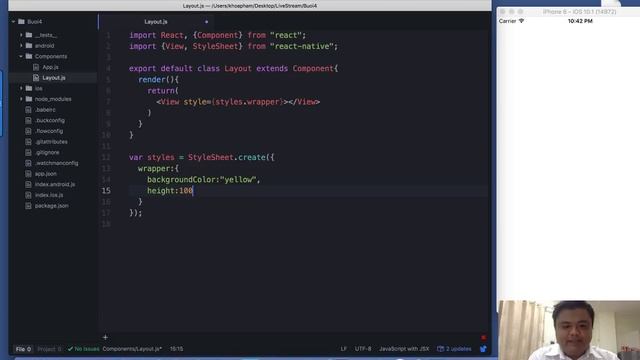Open index.android.js file

point(55,184)
